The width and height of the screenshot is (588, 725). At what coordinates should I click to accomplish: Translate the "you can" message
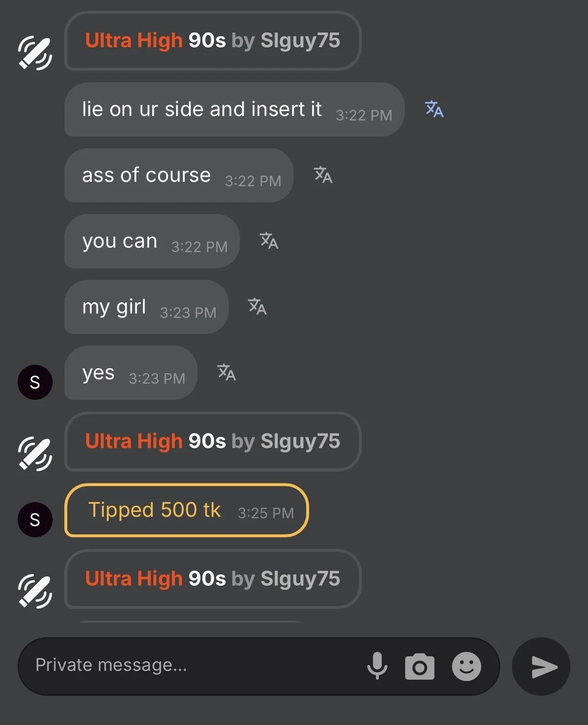tap(269, 241)
